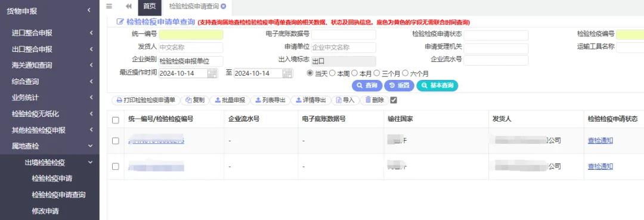Collapse the 属地查检 menu
The width and height of the screenshot is (644, 220).
(49, 145)
